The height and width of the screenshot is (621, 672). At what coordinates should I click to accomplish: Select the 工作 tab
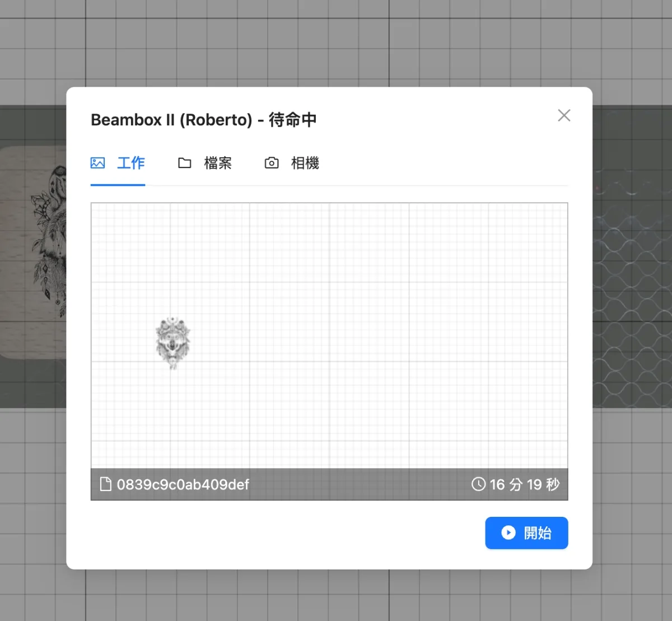118,163
